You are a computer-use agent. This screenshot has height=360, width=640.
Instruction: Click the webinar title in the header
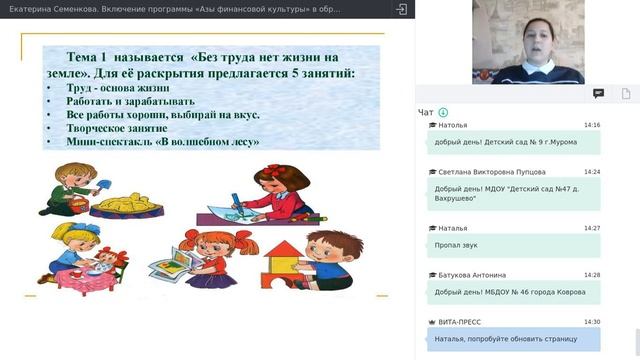coord(174,9)
